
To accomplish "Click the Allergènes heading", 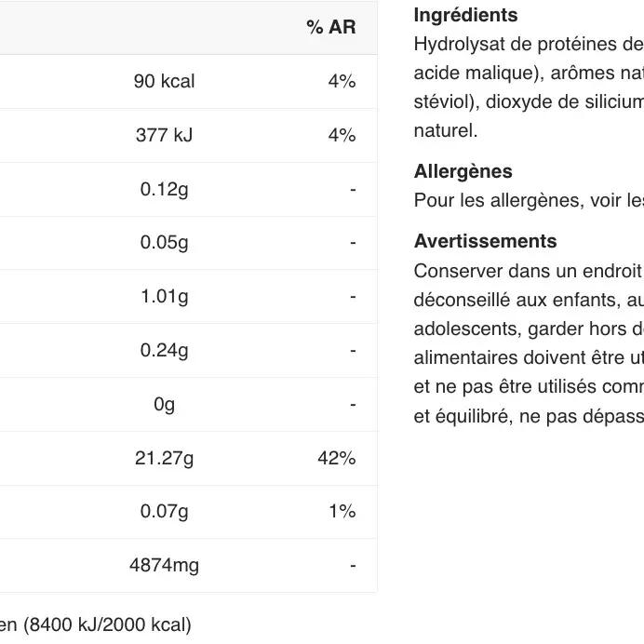I will (463, 171).
